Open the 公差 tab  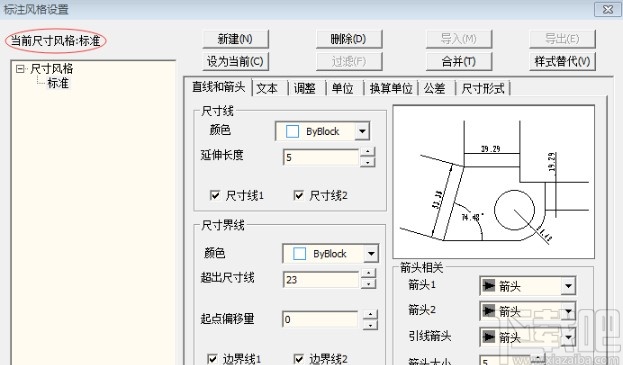coord(434,89)
